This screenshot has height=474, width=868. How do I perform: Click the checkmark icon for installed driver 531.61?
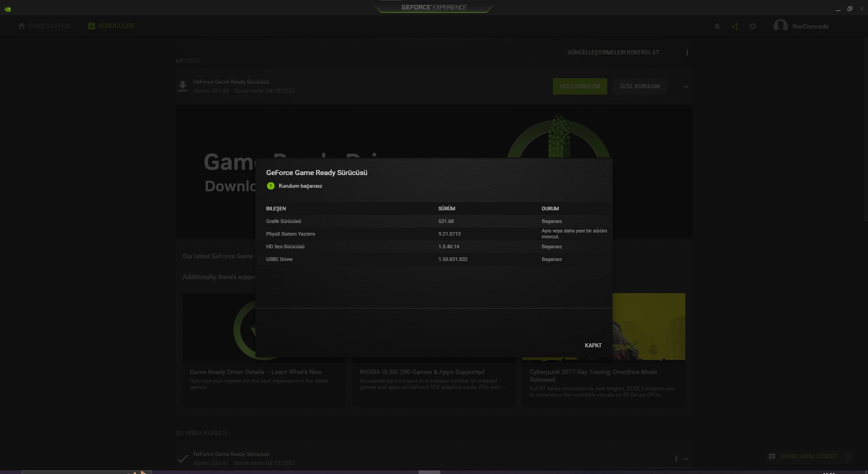[183, 459]
